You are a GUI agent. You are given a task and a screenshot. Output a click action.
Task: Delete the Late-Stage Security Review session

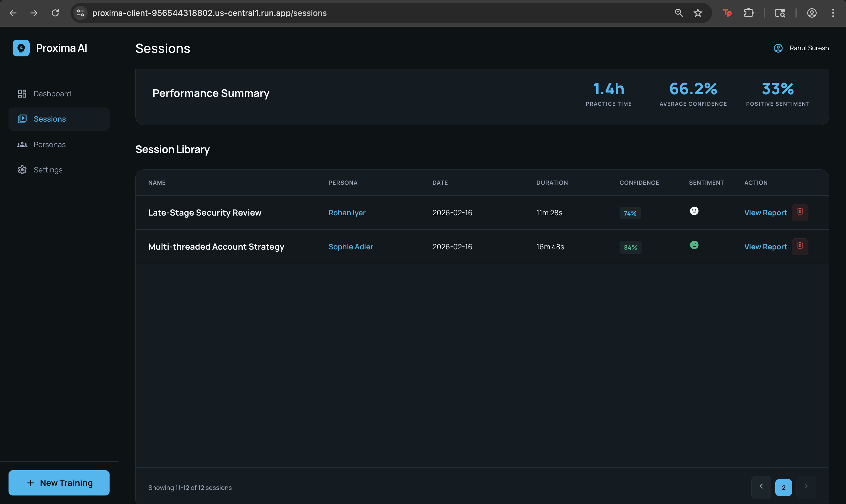800,212
